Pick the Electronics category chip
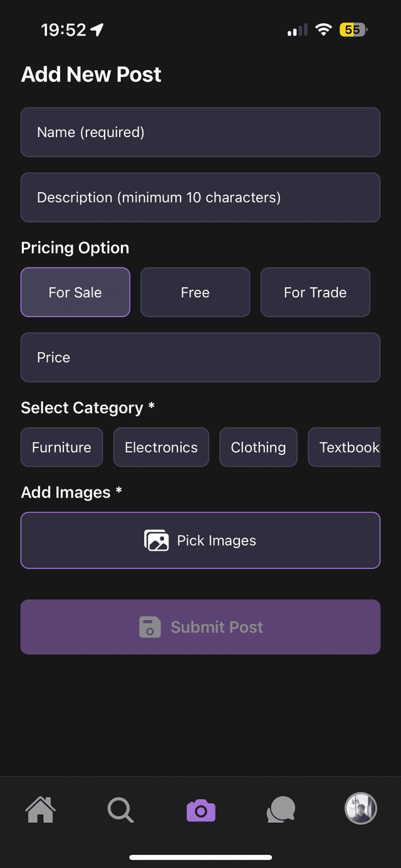Viewport: 401px width, 868px height. tap(161, 447)
